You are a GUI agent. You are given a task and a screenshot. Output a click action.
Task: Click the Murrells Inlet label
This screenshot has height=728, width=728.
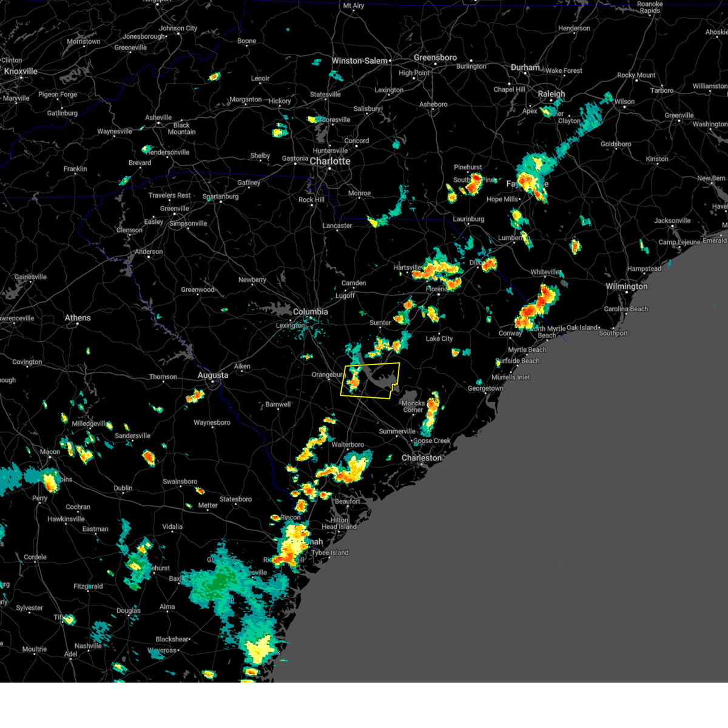pos(511,377)
